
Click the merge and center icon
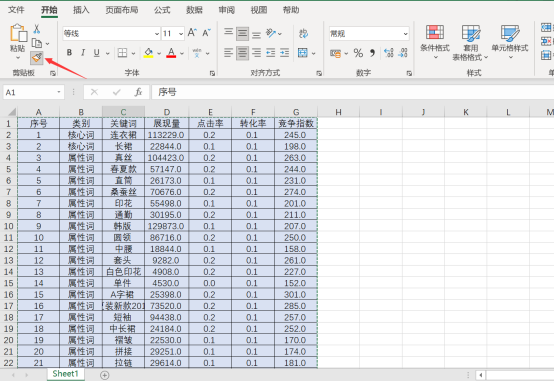tap(303, 53)
